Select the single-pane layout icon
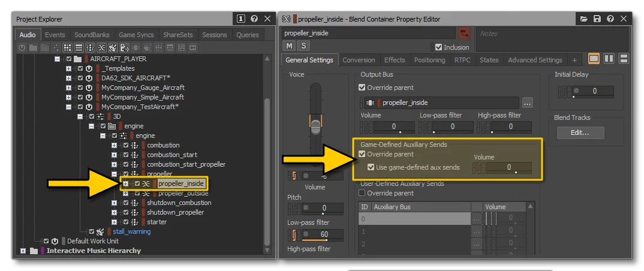The image size is (644, 271). pos(594,59)
